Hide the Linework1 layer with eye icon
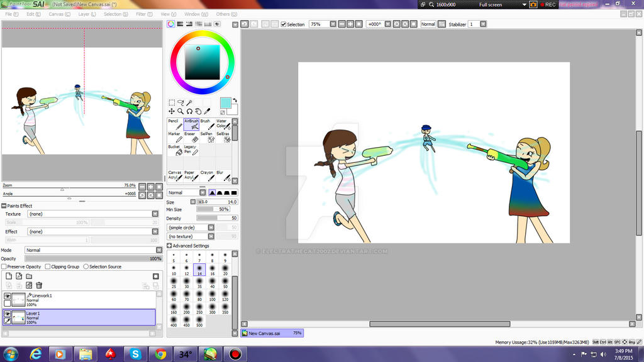 pyautogui.click(x=7, y=296)
